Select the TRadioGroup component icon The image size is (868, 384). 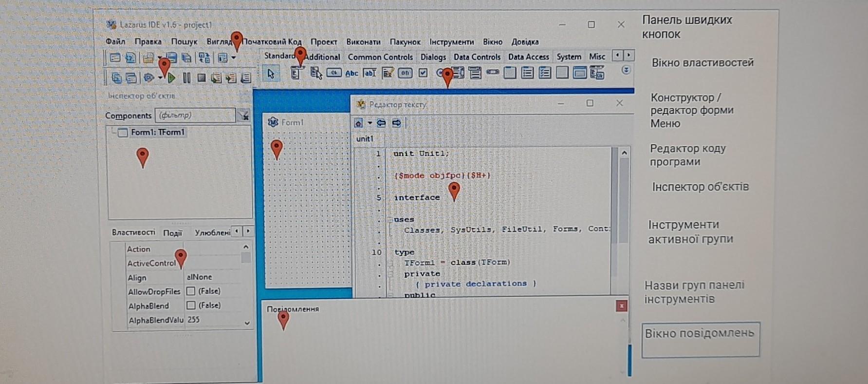pyautogui.click(x=527, y=73)
